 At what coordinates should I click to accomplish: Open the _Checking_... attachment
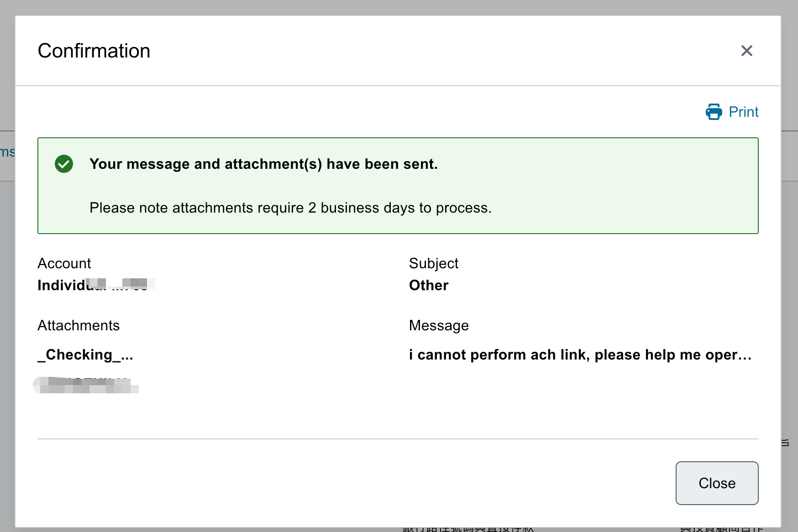point(85,355)
